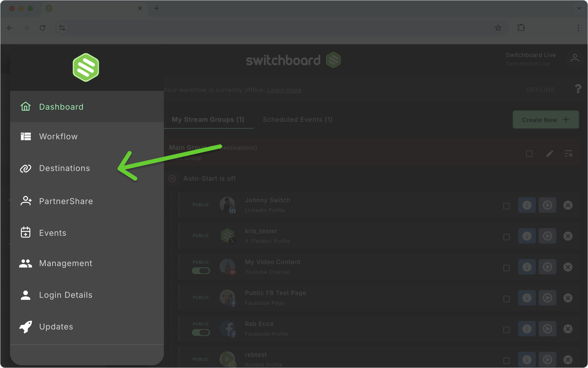Viewport: 588px width, 368px height.
Task: Click the Destinations chain-link icon
Action: pyautogui.click(x=26, y=168)
